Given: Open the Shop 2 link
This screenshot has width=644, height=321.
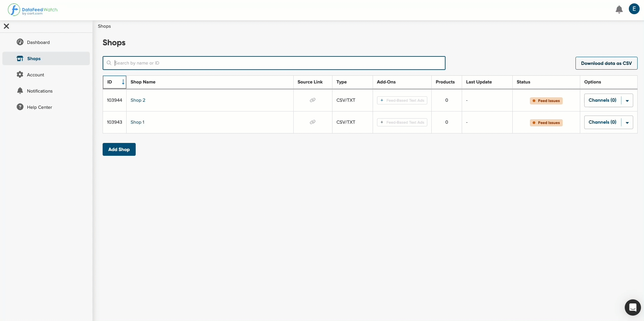Looking at the screenshot, I should [138, 100].
